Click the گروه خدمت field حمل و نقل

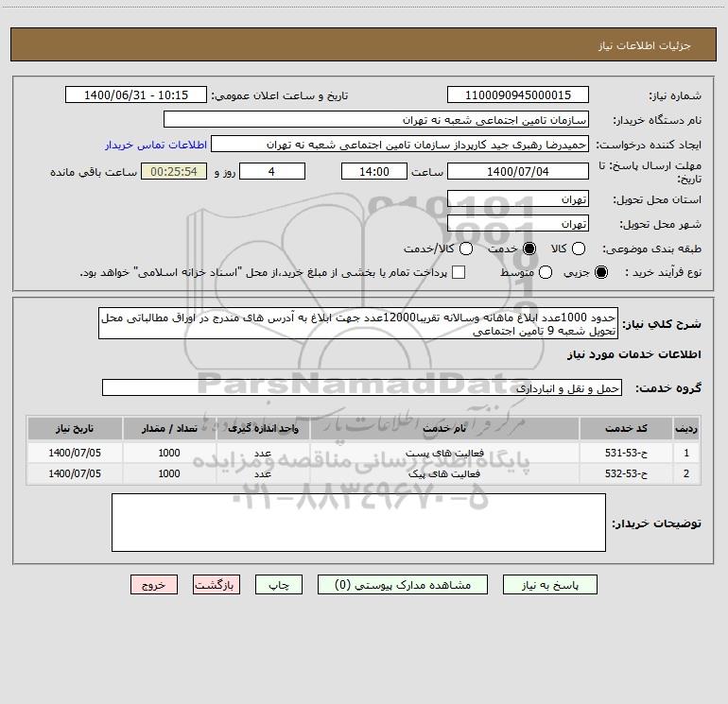click(362, 388)
